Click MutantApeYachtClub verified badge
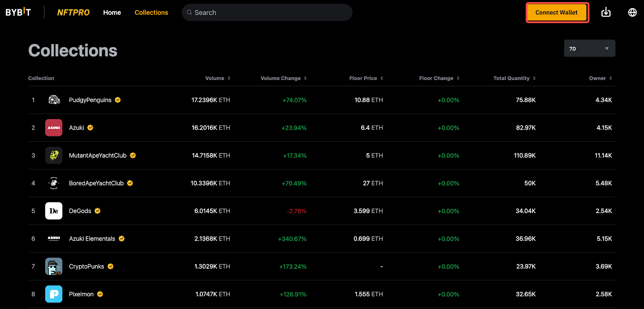Screen dimensions: 644x309 (133, 155)
